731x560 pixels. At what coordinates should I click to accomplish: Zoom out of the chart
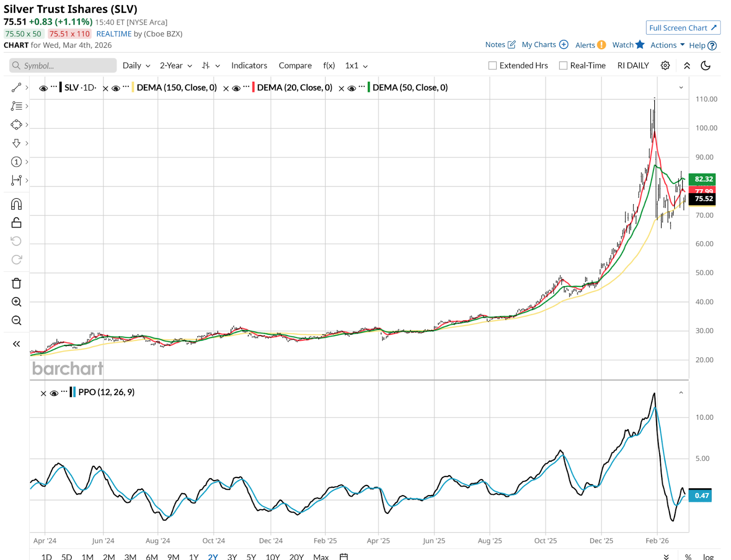click(16, 320)
